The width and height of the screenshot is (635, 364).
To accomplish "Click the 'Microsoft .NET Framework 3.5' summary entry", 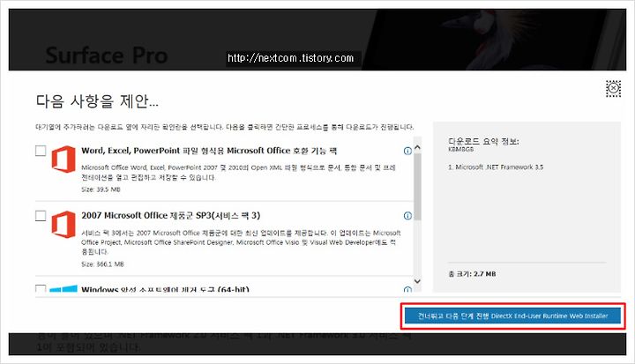I will (x=496, y=167).
